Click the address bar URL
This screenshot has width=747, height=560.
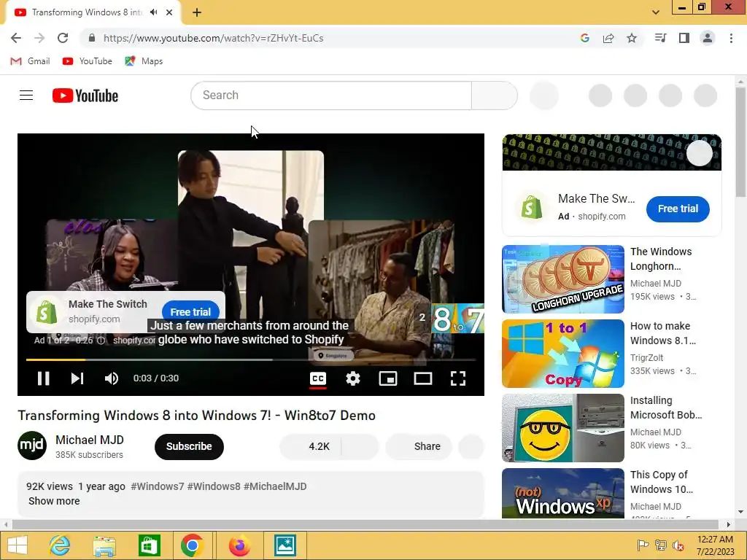(214, 38)
